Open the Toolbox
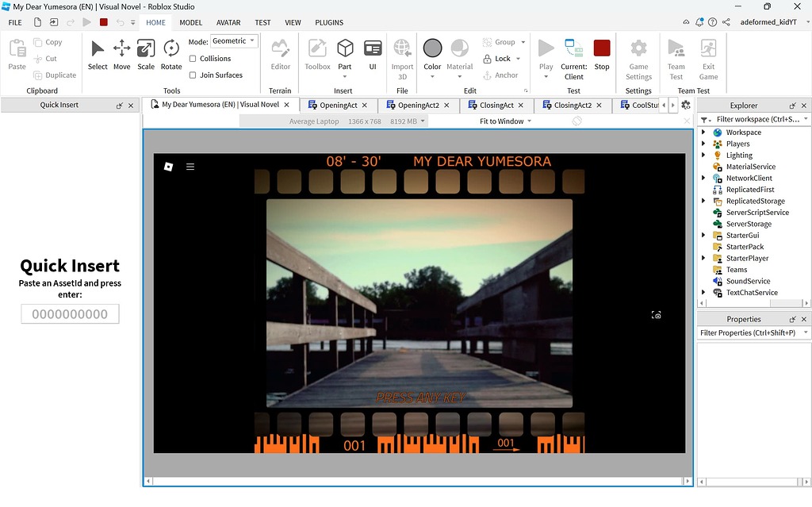812x507 pixels. click(317, 56)
